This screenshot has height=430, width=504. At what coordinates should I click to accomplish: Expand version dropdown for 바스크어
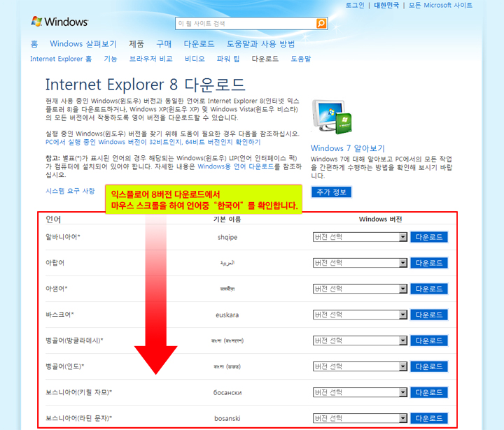(360, 315)
